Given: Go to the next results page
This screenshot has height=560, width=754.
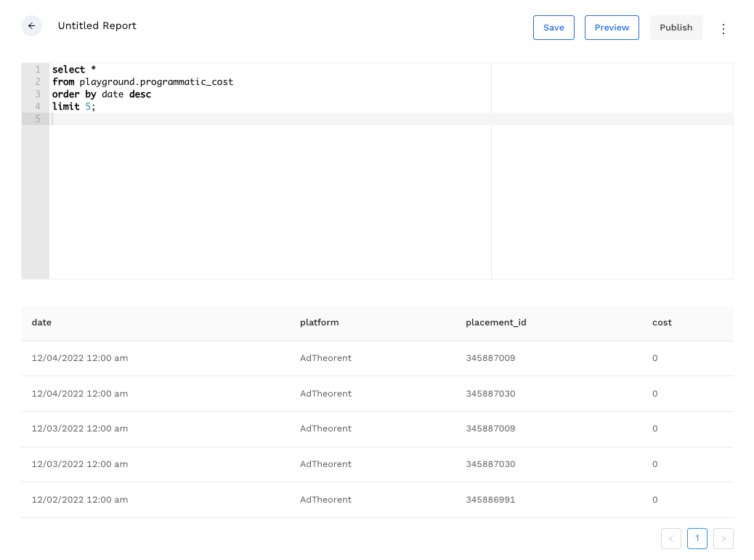Looking at the screenshot, I should [x=723, y=538].
